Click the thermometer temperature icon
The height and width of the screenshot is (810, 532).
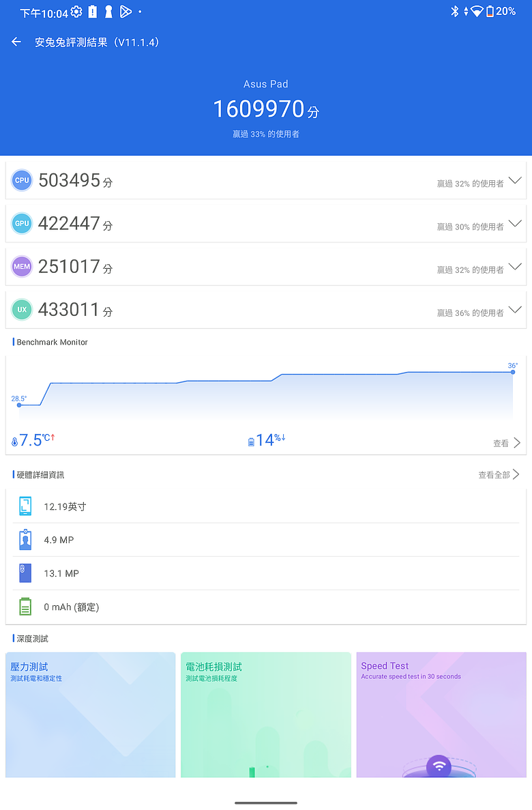(14, 442)
